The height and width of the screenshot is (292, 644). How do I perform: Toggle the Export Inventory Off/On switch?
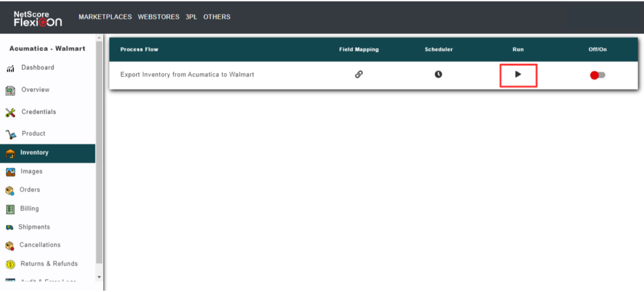click(x=597, y=75)
